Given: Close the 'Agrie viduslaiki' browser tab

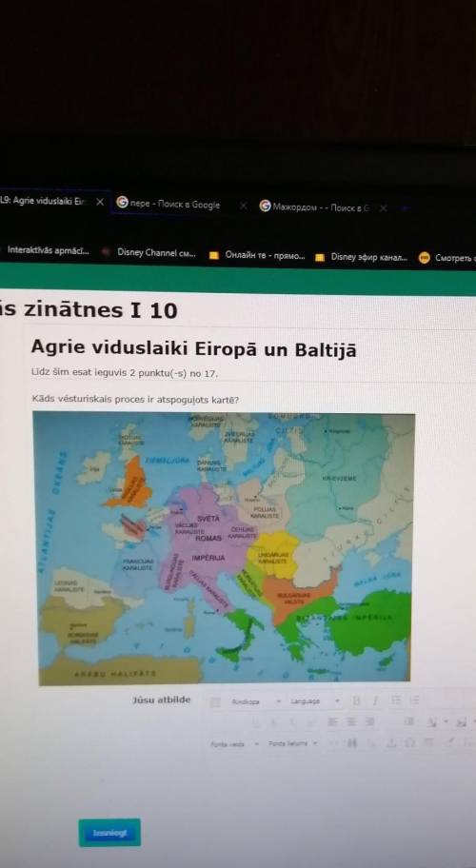Looking at the screenshot, I should pyautogui.click(x=100, y=202).
